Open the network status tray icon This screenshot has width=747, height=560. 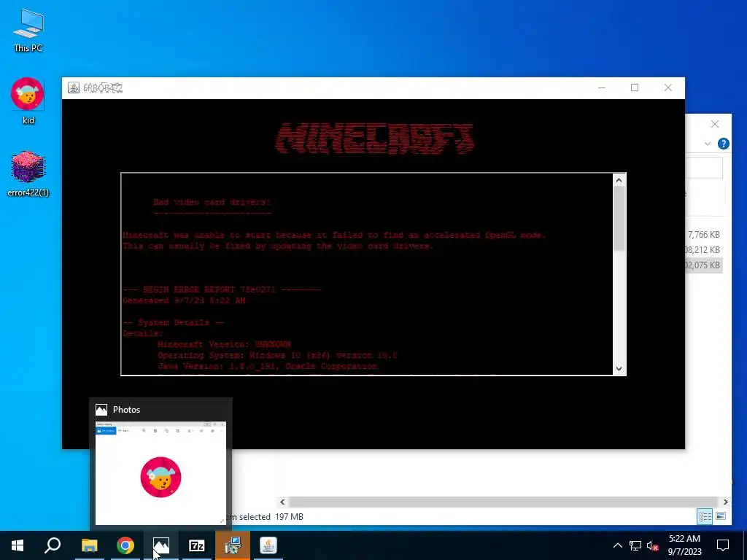tap(635, 545)
